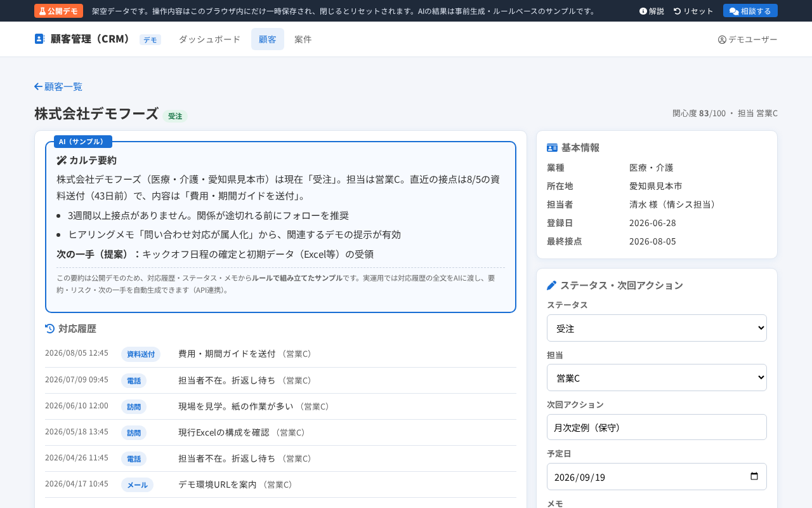This screenshot has width=812, height=508.
Task: Click the history clock icon beside 対応履歴
Action: tap(50, 328)
